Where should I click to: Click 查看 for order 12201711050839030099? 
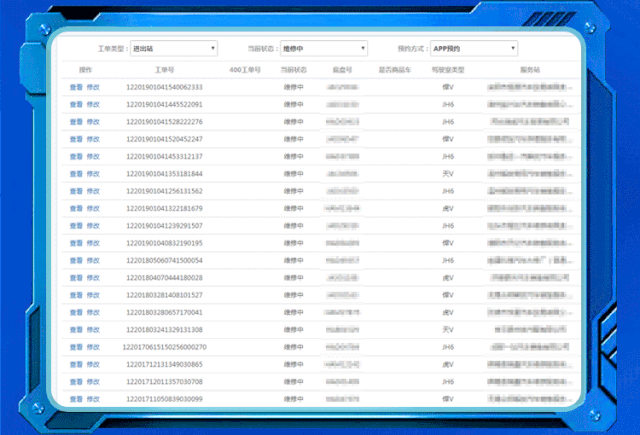(x=76, y=399)
